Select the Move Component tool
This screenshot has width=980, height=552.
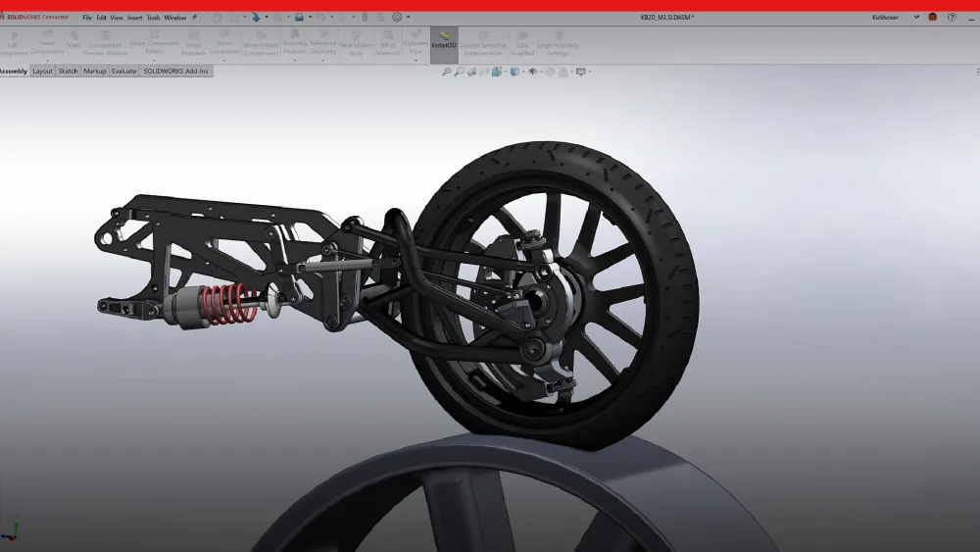click(224, 41)
